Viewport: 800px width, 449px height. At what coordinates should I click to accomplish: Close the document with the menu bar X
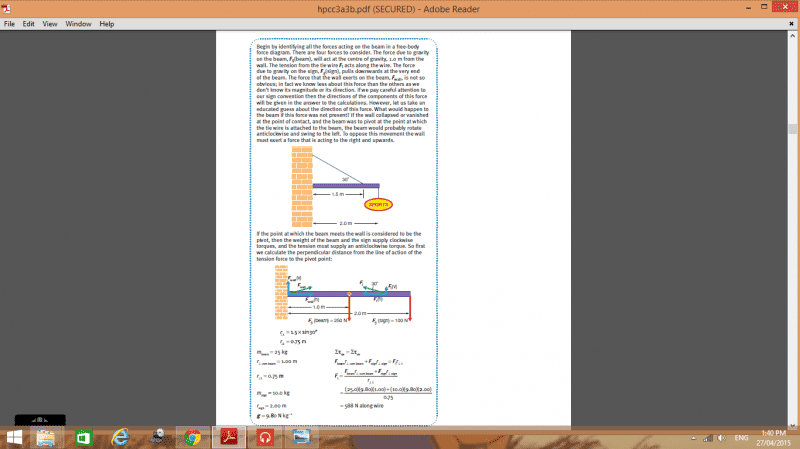[791, 24]
